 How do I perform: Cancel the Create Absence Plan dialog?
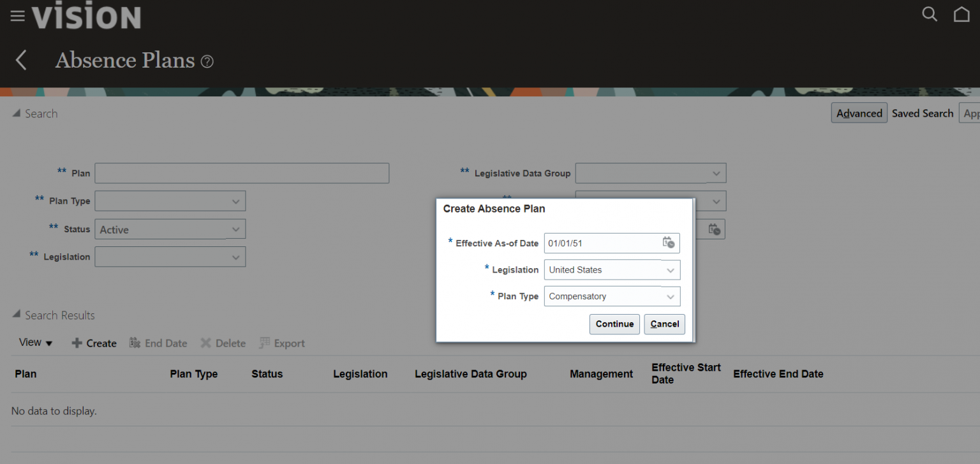click(664, 324)
